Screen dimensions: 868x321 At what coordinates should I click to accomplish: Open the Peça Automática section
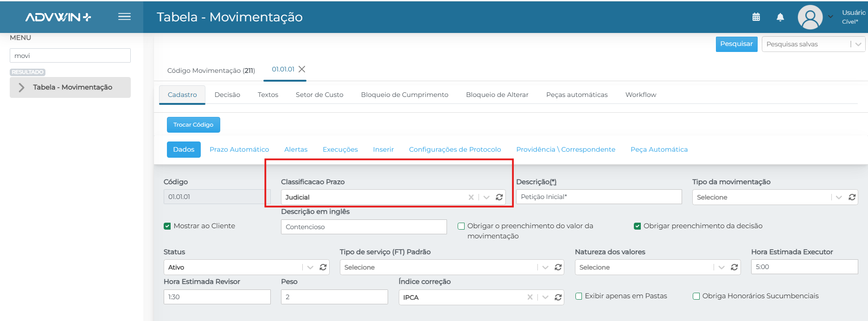(x=659, y=149)
